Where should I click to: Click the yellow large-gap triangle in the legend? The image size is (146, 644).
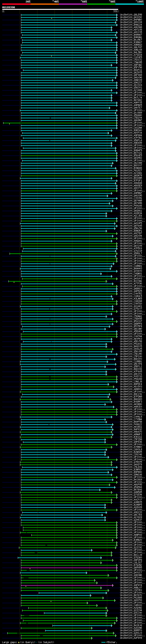(x=19, y=642)
